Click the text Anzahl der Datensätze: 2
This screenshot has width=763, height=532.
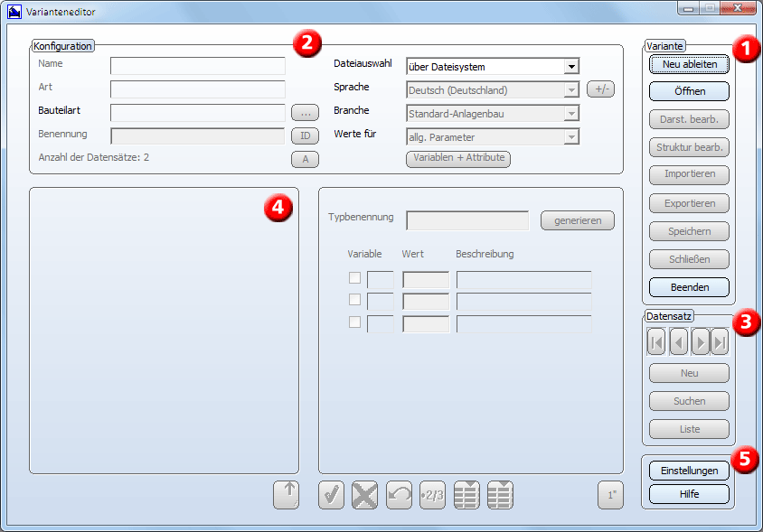pos(94,157)
